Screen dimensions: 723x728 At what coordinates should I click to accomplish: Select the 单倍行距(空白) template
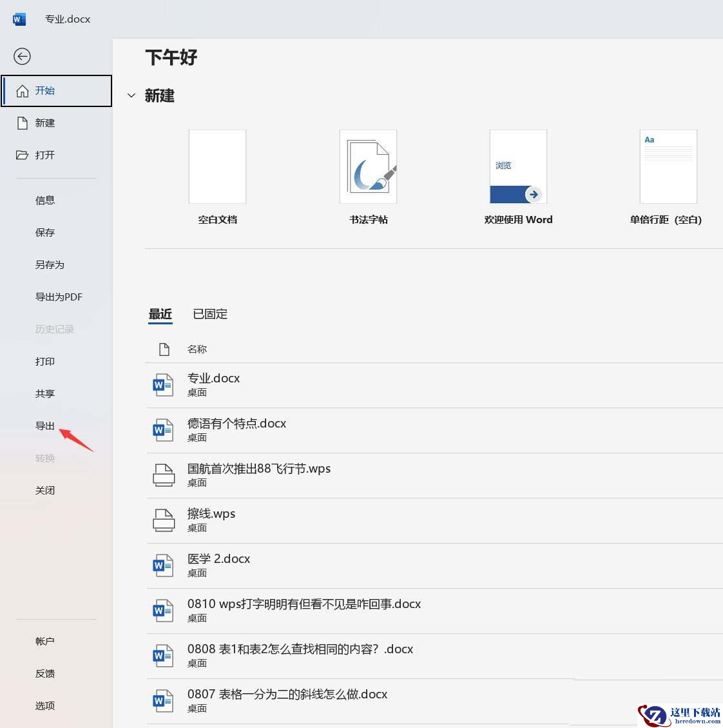coord(668,166)
